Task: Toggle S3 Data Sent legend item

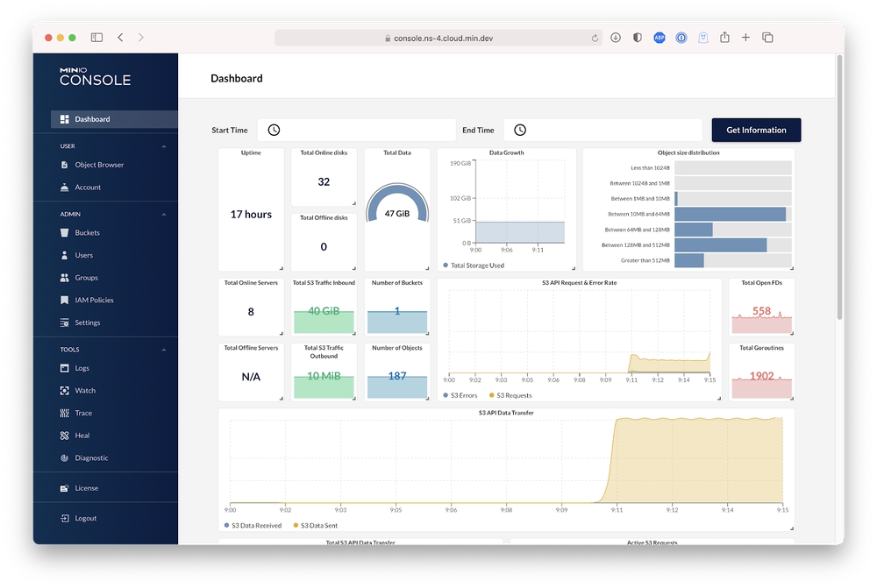Action: pyautogui.click(x=318, y=526)
